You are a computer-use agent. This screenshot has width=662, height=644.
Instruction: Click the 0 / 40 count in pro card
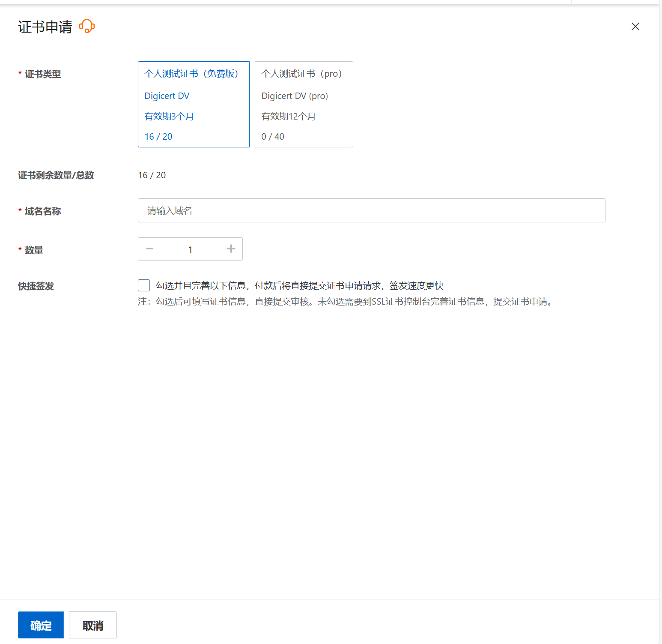[x=273, y=137]
